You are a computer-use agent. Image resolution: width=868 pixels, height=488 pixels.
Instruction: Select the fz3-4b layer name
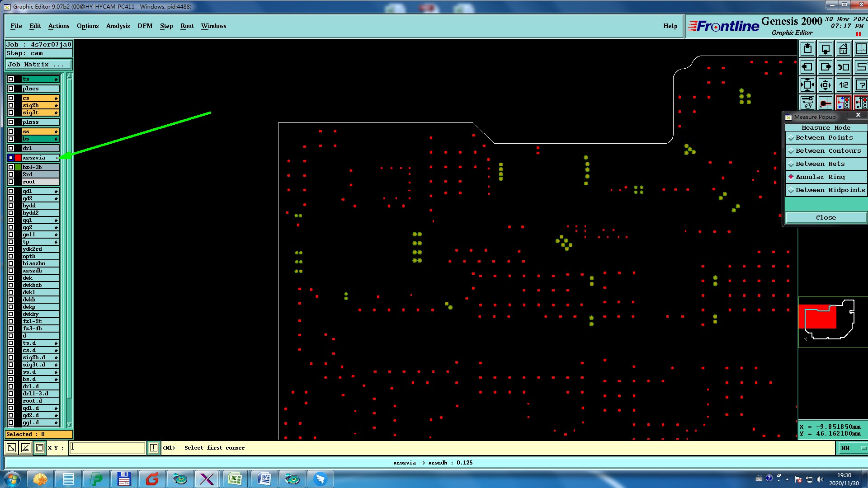click(x=40, y=328)
